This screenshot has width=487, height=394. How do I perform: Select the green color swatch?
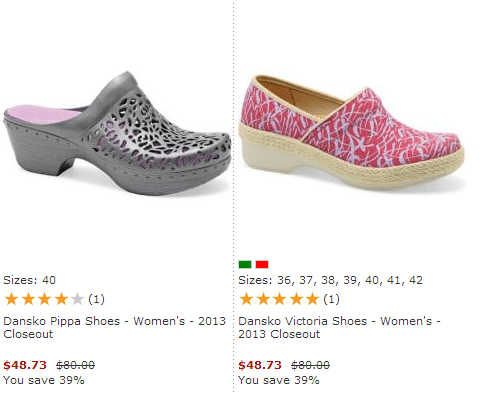click(x=245, y=265)
